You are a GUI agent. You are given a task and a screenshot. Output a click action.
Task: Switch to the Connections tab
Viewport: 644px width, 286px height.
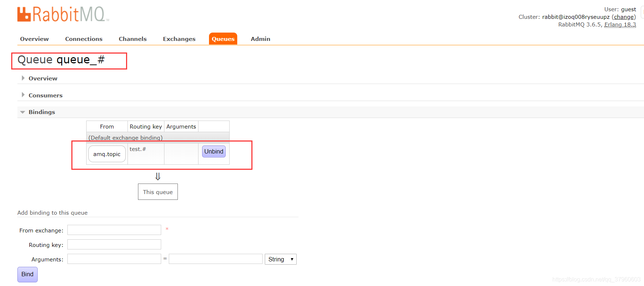tap(84, 39)
